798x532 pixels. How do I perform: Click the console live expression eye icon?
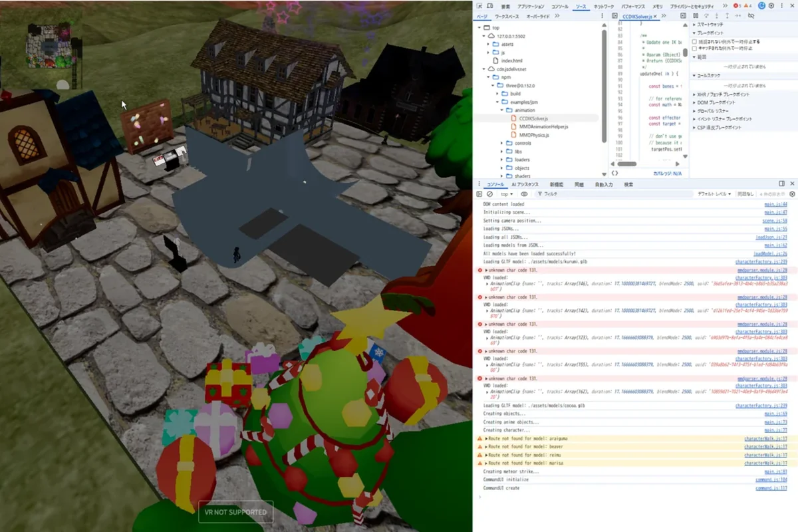pos(524,194)
